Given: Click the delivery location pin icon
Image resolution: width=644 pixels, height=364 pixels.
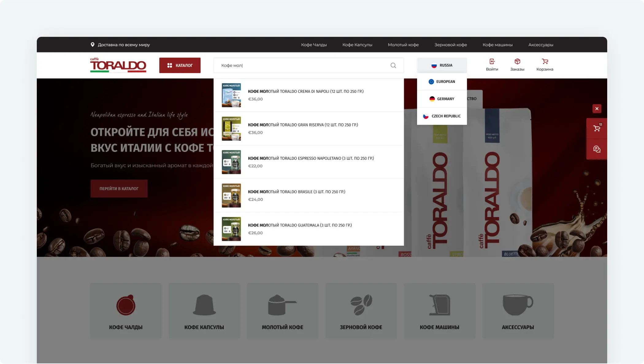Looking at the screenshot, I should (x=92, y=45).
